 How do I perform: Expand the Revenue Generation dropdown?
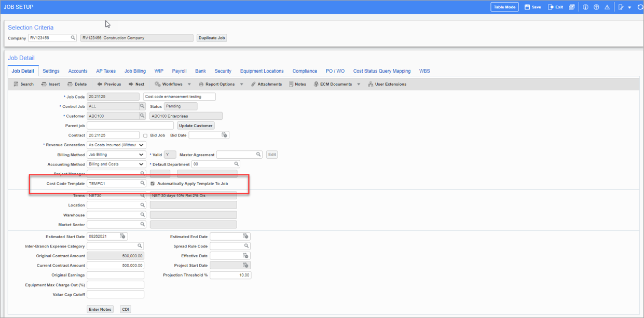point(141,145)
